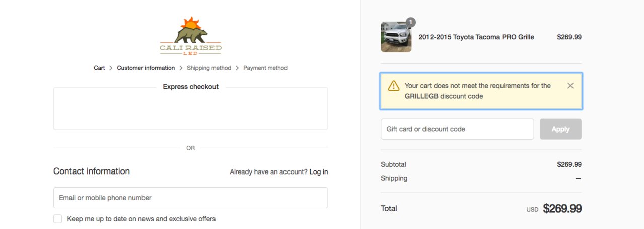Image resolution: width=644 pixels, height=229 pixels.
Task: Click the chevron after Shipping method
Action: (x=238, y=68)
